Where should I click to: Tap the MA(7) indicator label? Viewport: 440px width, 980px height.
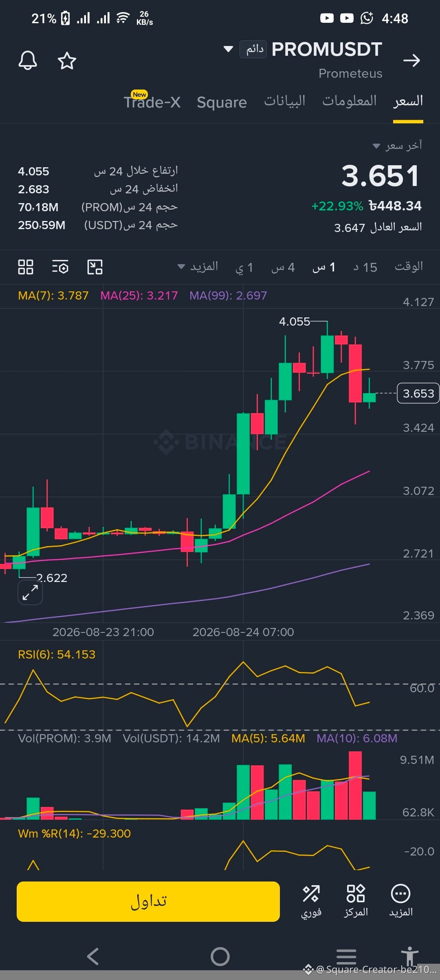(x=53, y=295)
